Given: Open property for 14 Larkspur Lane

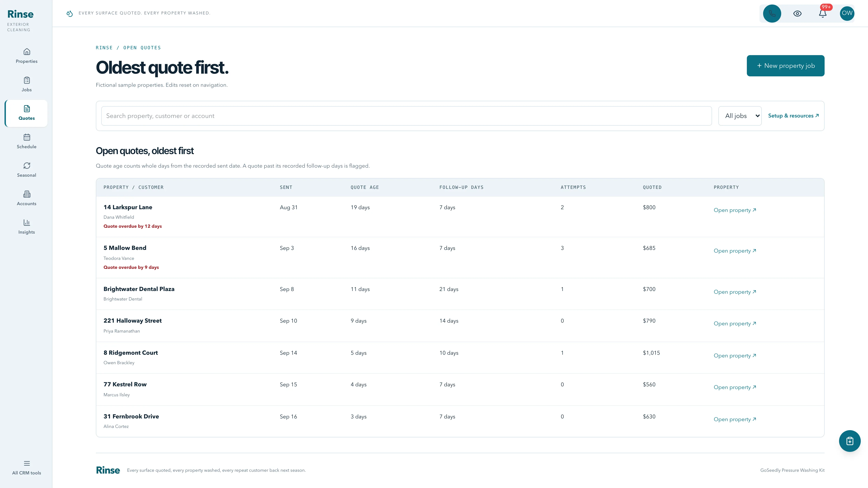Looking at the screenshot, I should (x=735, y=210).
